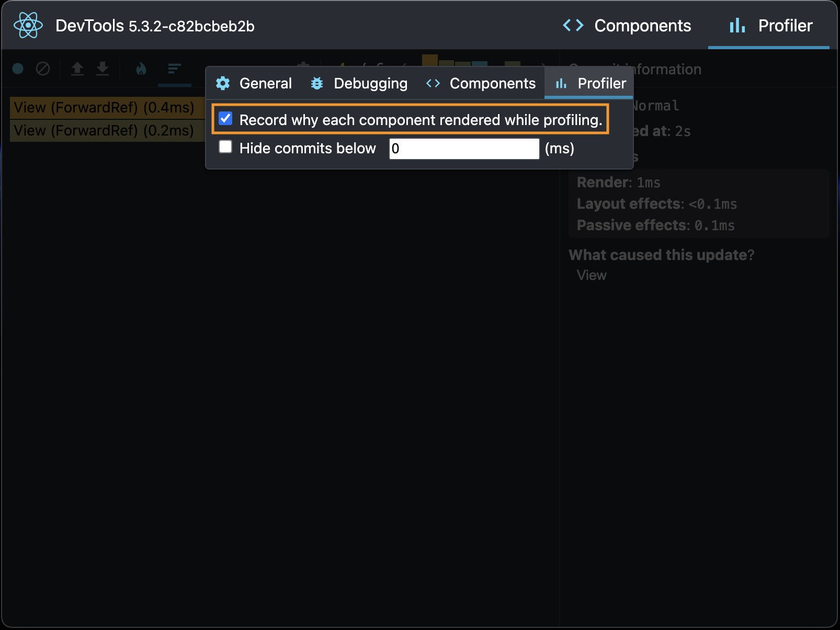Open the General settings tab

pyautogui.click(x=254, y=83)
